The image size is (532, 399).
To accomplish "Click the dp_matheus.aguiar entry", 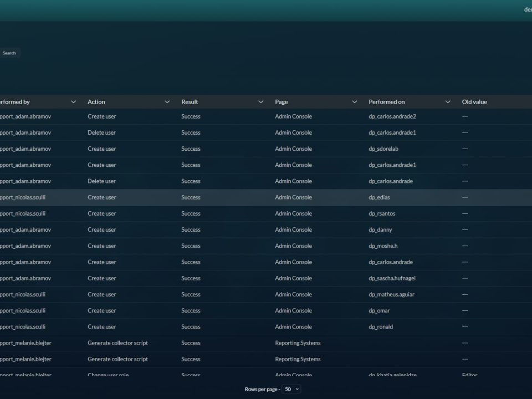I will click(x=391, y=294).
